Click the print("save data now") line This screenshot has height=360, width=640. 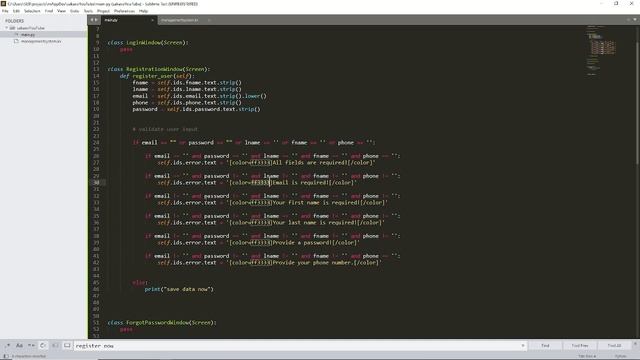pos(179,289)
